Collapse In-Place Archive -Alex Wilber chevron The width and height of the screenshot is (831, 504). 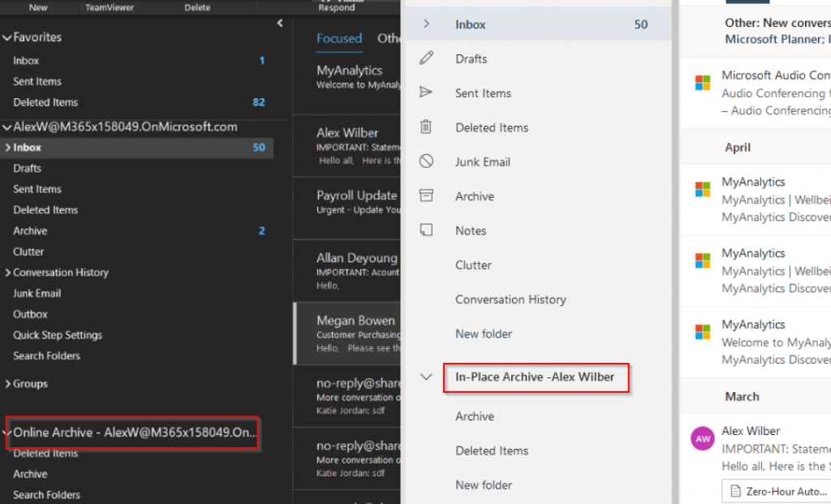click(x=426, y=377)
